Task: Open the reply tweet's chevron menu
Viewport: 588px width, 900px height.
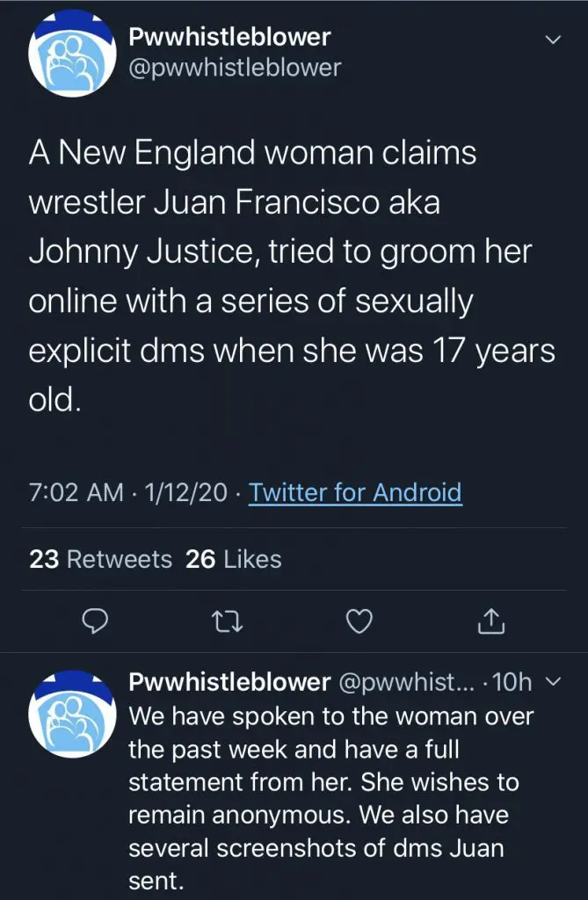Action: pos(552,680)
